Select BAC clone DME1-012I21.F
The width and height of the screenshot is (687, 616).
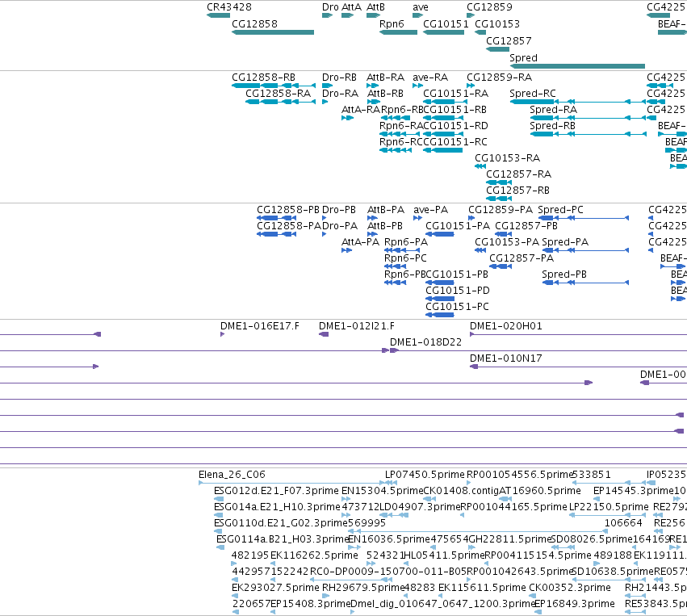click(324, 335)
